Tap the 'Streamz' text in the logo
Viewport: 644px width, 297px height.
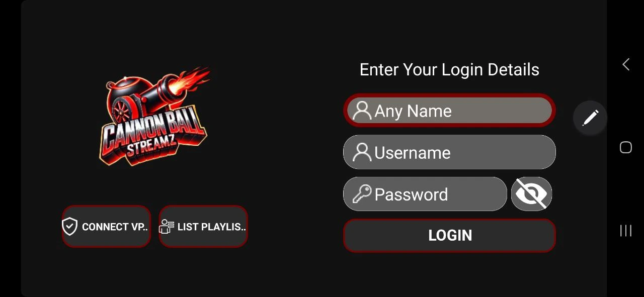pyautogui.click(x=151, y=149)
